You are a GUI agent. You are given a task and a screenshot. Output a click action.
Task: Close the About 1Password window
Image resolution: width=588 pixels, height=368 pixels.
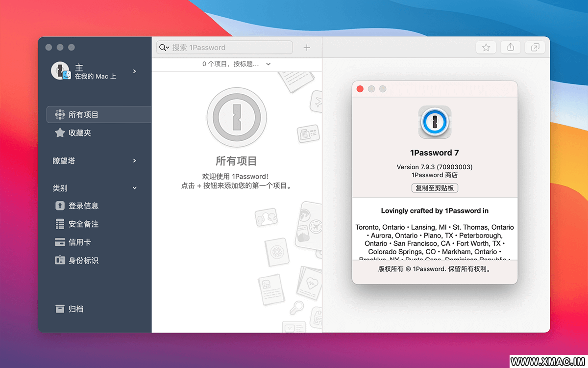point(360,89)
